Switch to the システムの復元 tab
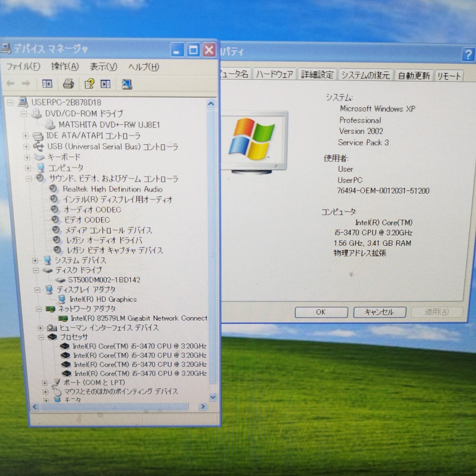The height and width of the screenshot is (476, 476). [x=365, y=75]
